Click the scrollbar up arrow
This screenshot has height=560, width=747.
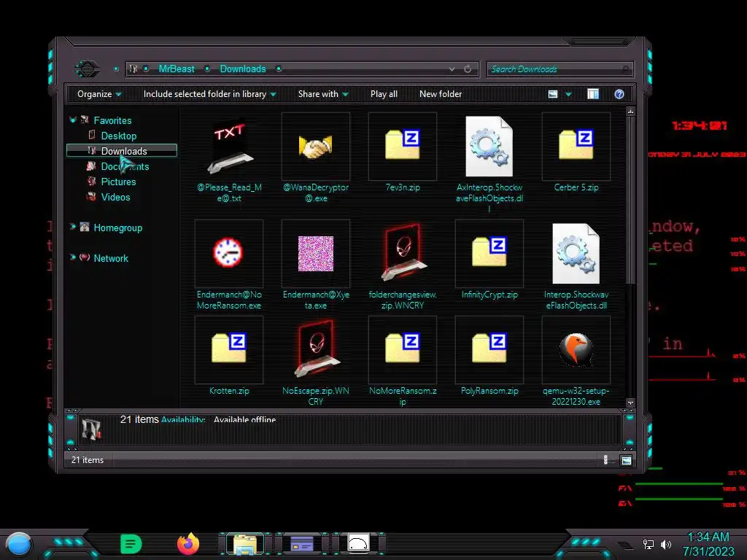[630, 112]
